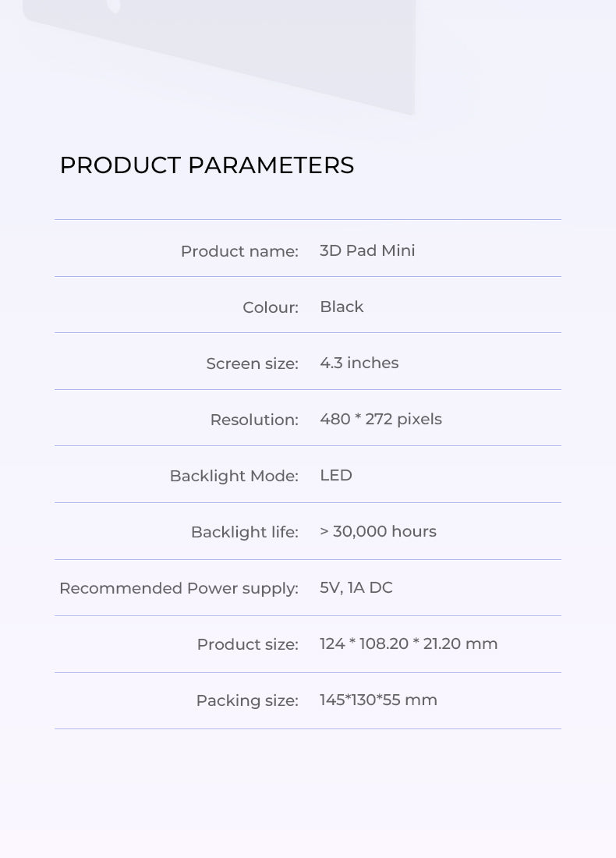Select the Screen size label
Viewport: 616px width, 858px height.
(x=252, y=364)
